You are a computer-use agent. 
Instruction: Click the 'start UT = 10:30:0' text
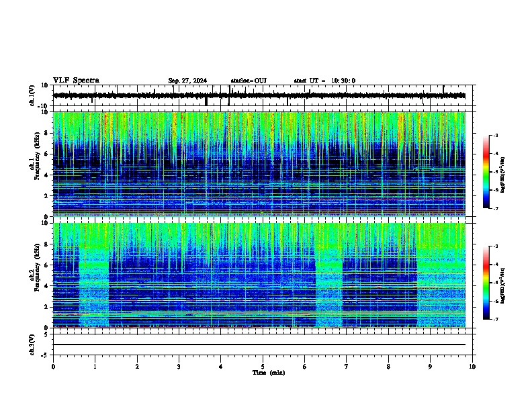324,81
